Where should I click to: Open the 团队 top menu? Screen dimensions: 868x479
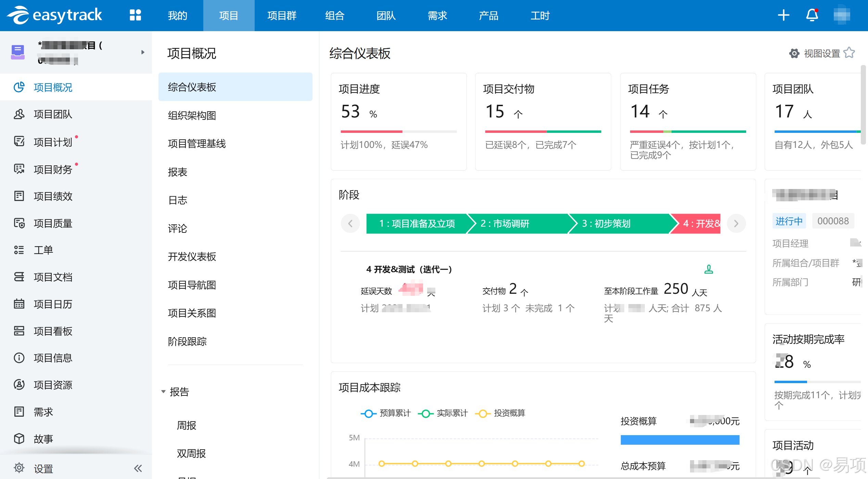(386, 15)
